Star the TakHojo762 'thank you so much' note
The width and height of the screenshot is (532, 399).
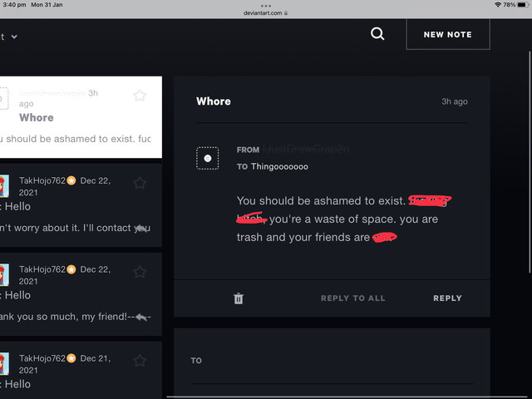140,272
